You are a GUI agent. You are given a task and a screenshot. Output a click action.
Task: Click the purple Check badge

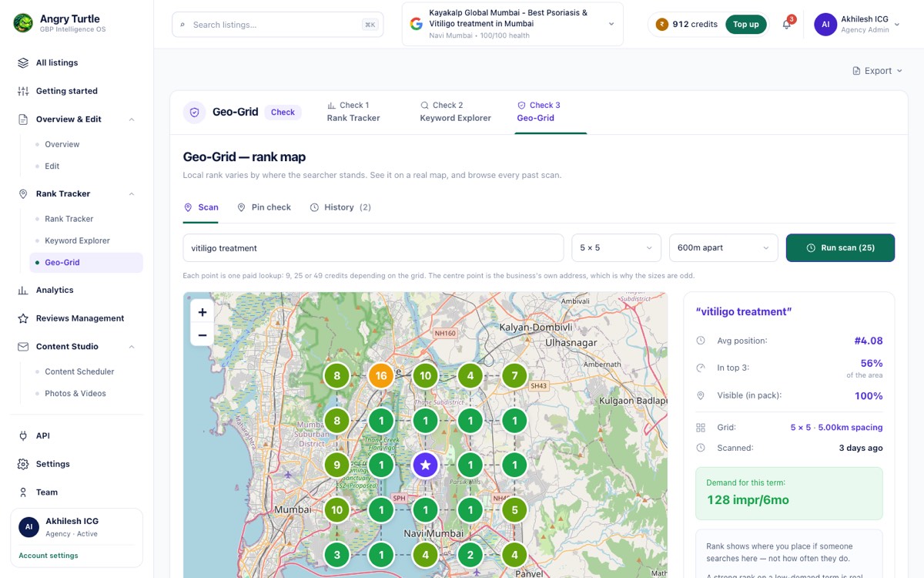(283, 113)
